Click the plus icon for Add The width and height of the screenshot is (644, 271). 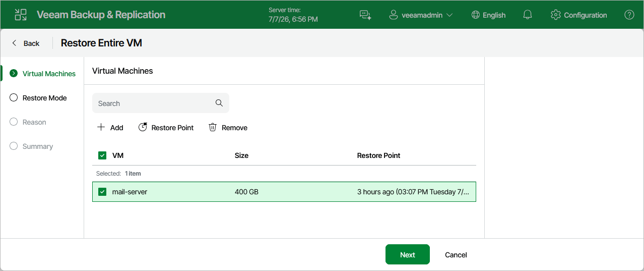coord(101,127)
